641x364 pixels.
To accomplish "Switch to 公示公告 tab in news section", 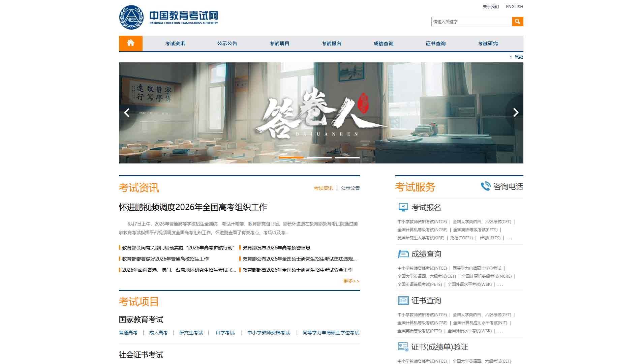I will 350,188.
